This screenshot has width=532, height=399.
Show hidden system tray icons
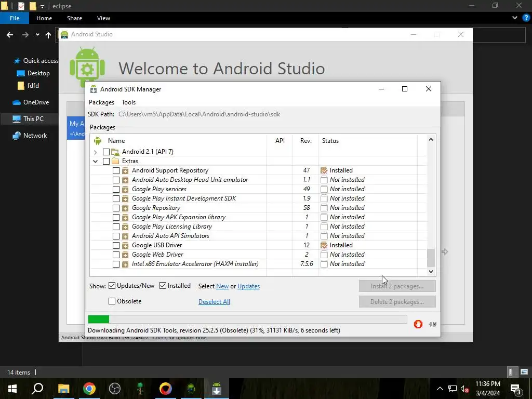440,389
